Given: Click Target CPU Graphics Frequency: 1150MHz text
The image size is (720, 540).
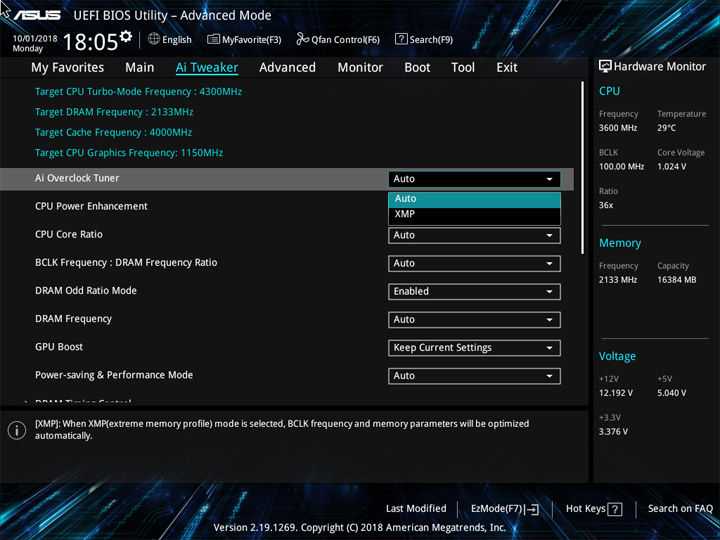Looking at the screenshot, I should click(x=129, y=152).
